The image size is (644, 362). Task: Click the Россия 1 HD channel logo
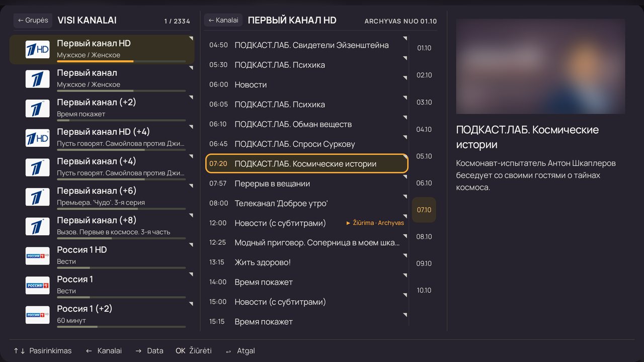(x=38, y=256)
